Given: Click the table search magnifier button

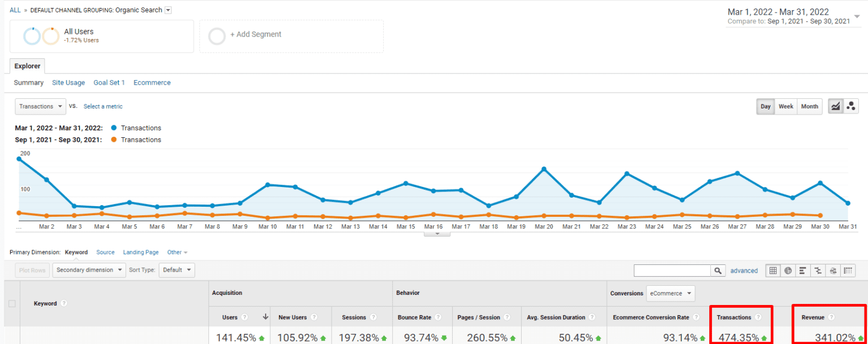Looking at the screenshot, I should coord(718,271).
